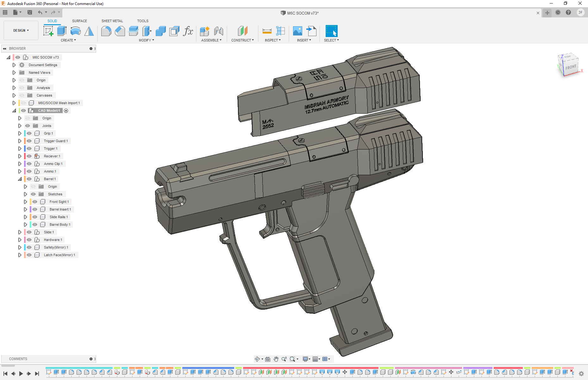Select the Offset Plane construct icon

click(242, 31)
